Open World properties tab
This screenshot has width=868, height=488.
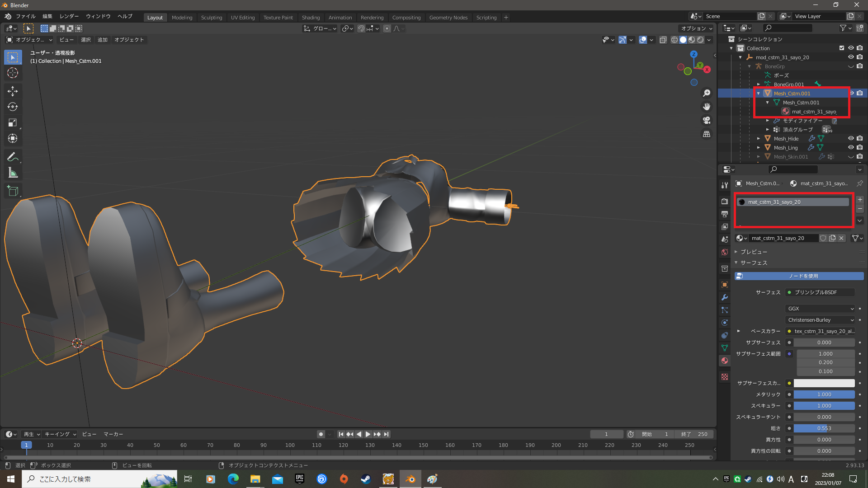[x=725, y=252]
